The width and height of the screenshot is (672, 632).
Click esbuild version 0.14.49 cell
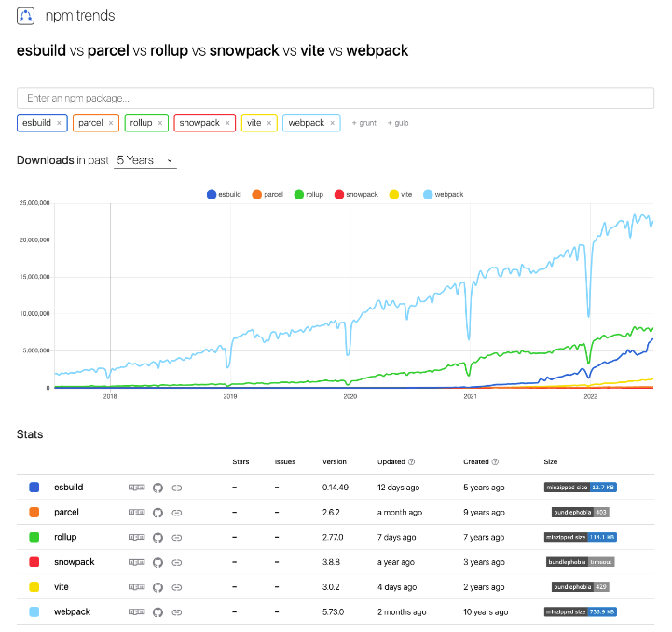pos(336,488)
